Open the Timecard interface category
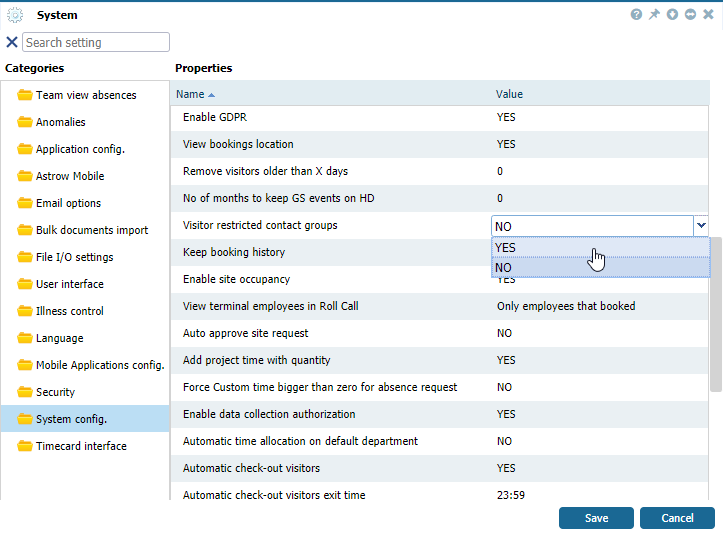The height and width of the screenshot is (537, 723). (x=81, y=446)
